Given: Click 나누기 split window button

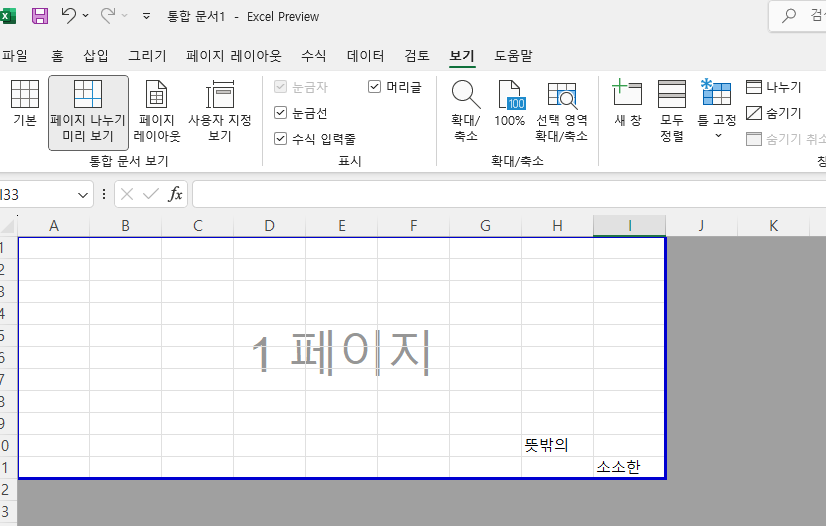Looking at the screenshot, I should pos(774,87).
